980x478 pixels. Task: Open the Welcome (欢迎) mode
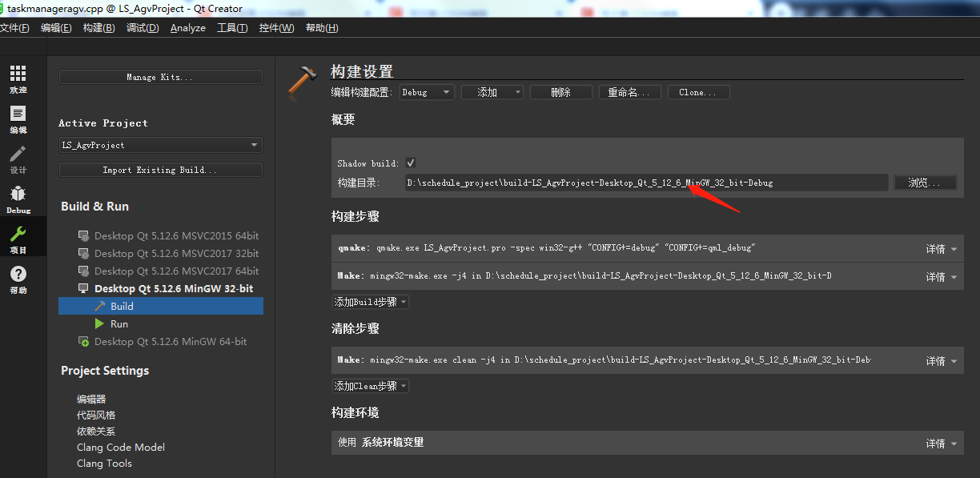coord(18,78)
